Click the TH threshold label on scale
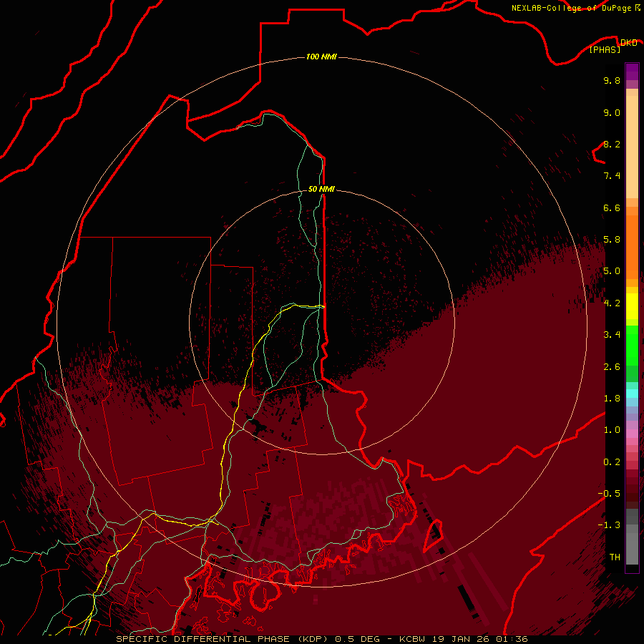 click(x=615, y=557)
